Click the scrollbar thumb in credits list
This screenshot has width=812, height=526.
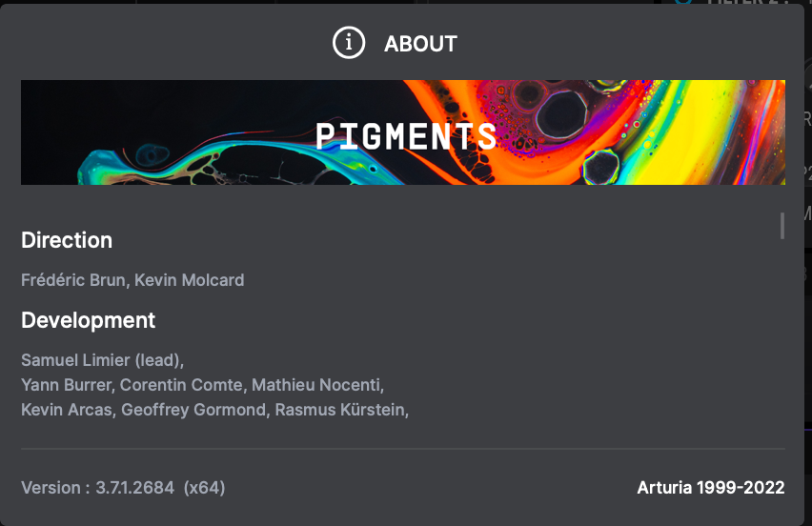782,226
